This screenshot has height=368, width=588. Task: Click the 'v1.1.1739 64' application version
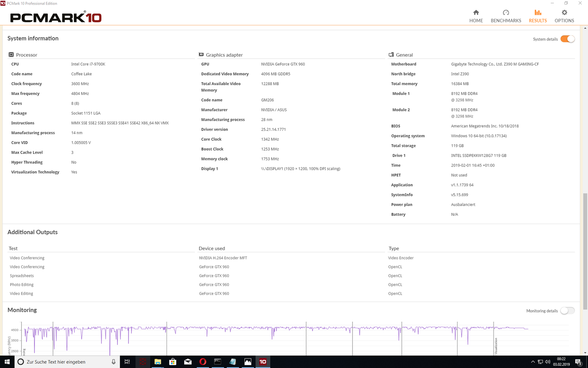(x=462, y=185)
